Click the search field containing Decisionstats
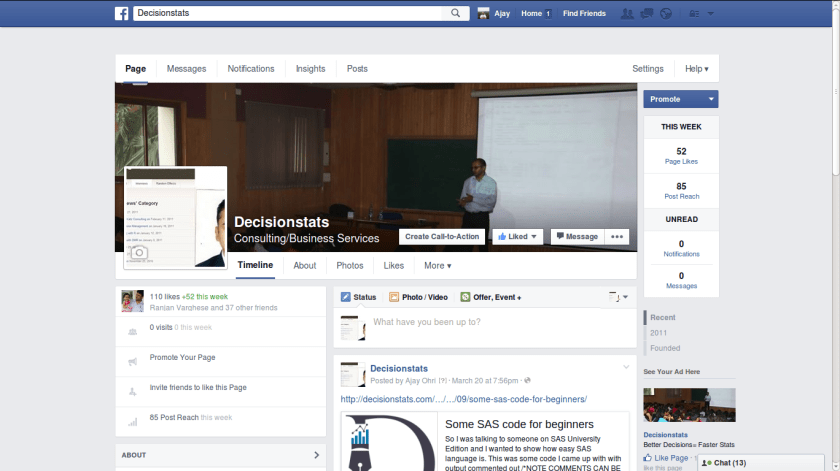This screenshot has width=840, height=471. (288, 13)
